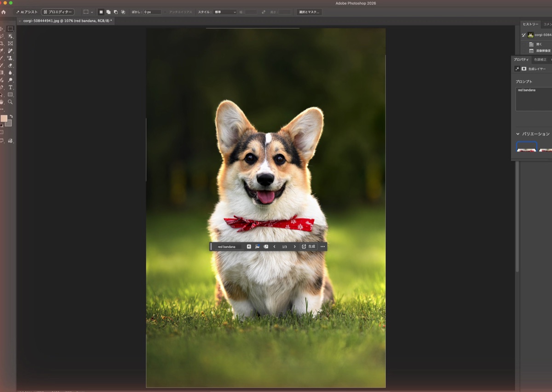Click the mask icon in Properties panel

[524, 69]
